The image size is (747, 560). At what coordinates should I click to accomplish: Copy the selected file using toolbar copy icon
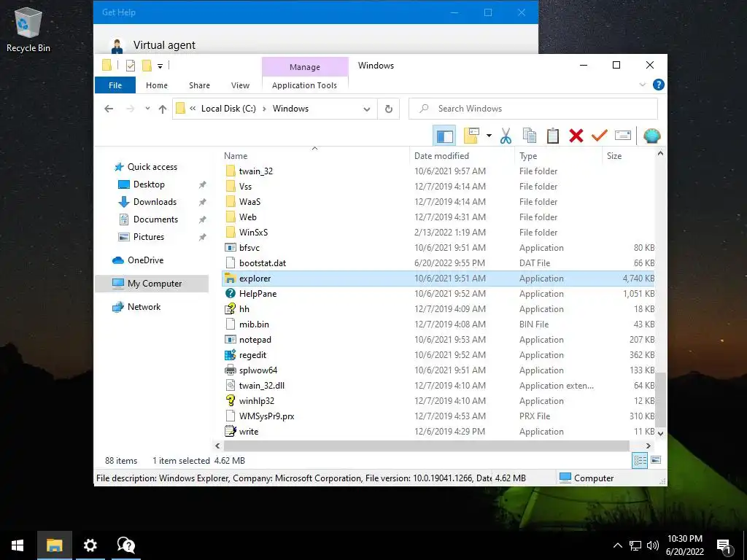[530, 136]
